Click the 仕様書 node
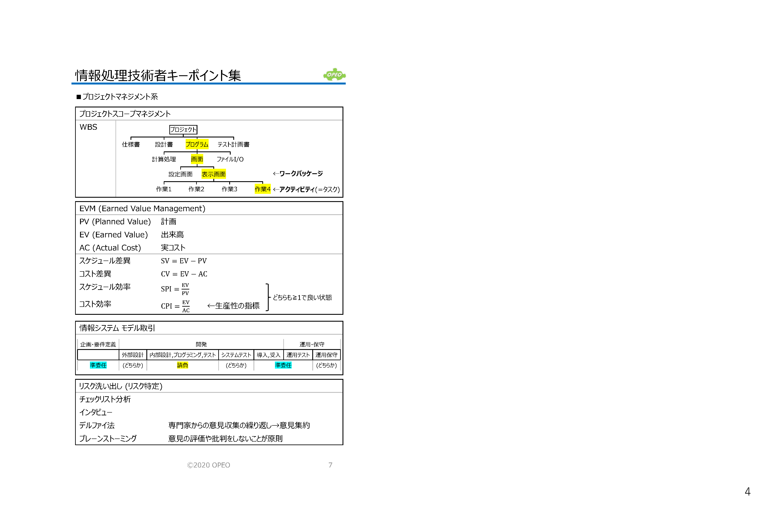 [x=131, y=145]
